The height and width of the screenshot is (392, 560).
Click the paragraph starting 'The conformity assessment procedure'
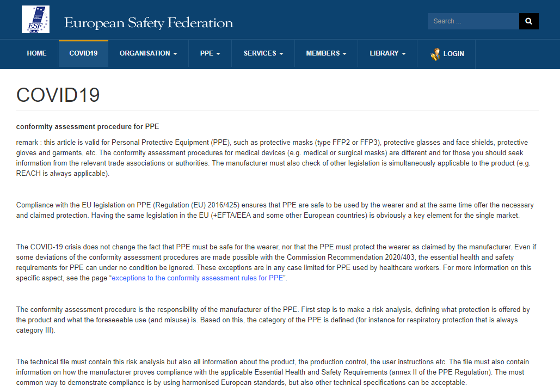pos(272,320)
